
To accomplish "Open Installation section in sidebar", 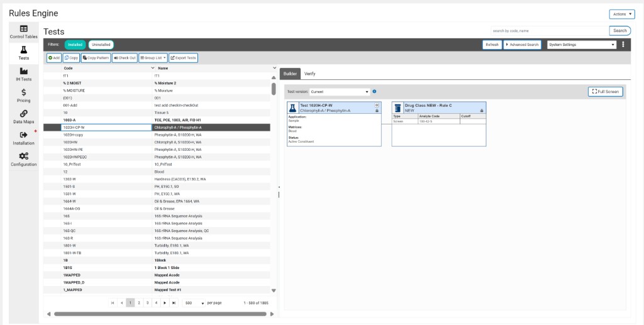I will point(23,139).
